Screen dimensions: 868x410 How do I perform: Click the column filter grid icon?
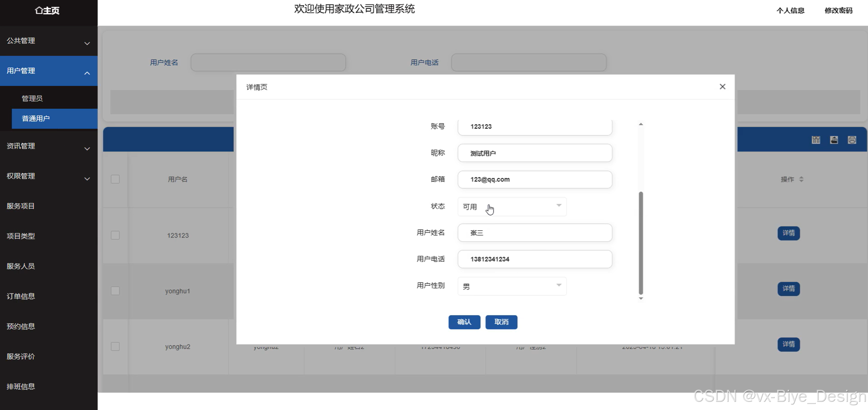point(816,140)
